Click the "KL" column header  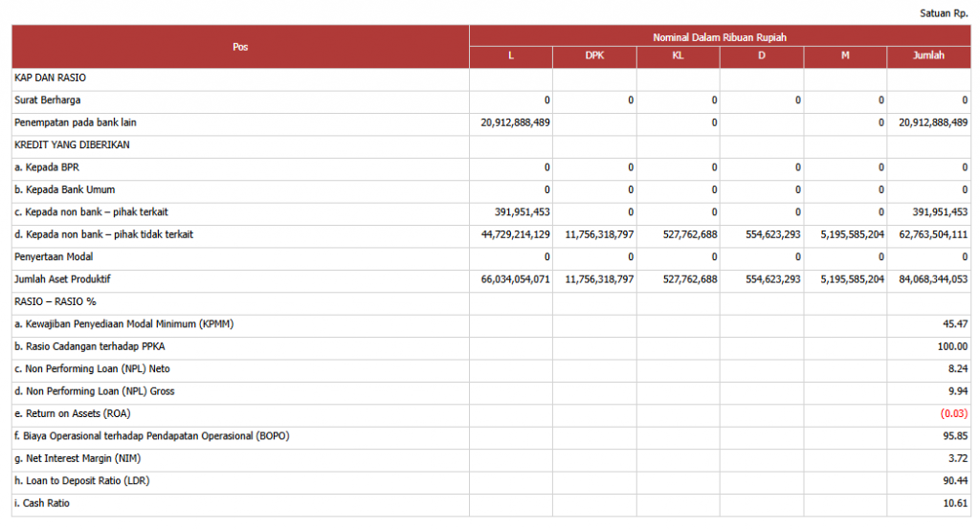pos(678,56)
